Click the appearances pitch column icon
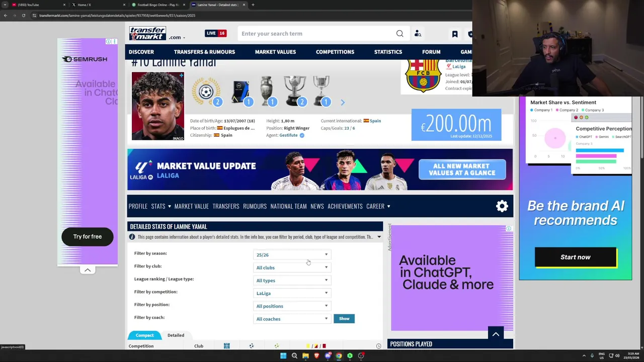 tap(226, 346)
